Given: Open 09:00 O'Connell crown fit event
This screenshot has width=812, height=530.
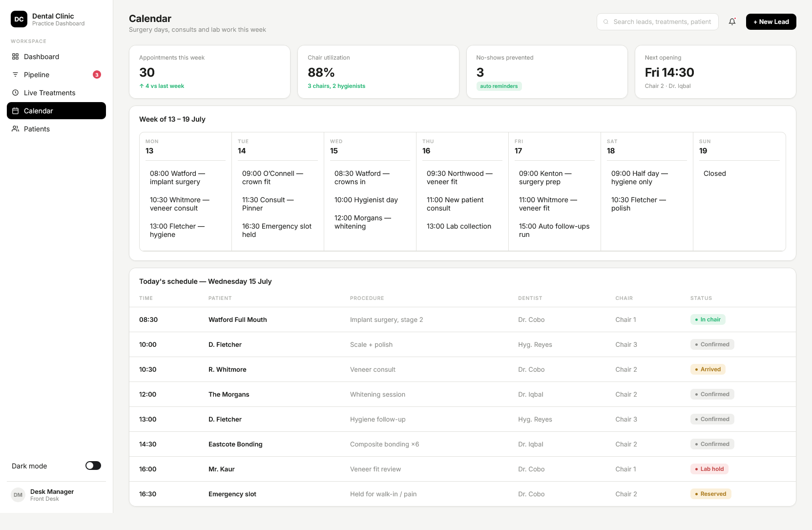Looking at the screenshot, I should click(x=273, y=178).
